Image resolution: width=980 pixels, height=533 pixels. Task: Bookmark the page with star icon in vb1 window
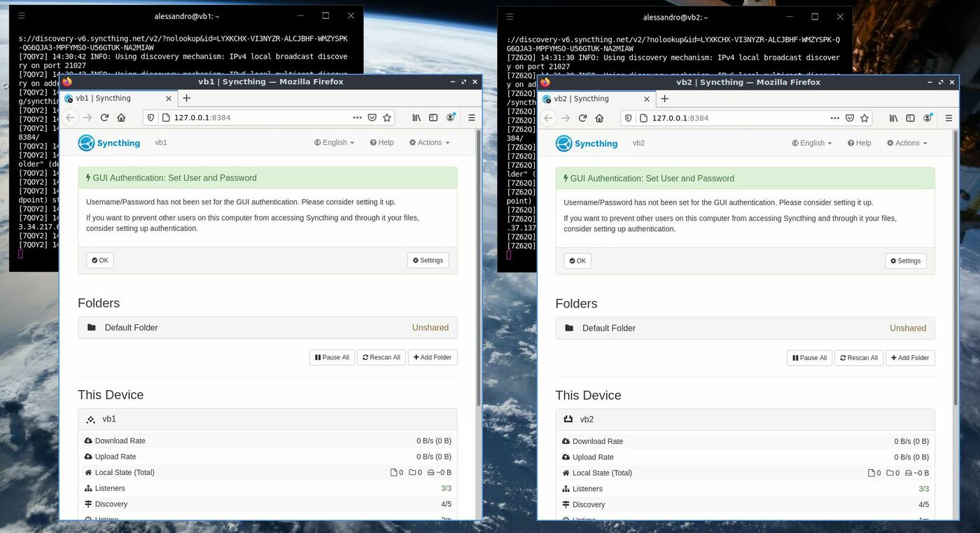[x=387, y=118]
